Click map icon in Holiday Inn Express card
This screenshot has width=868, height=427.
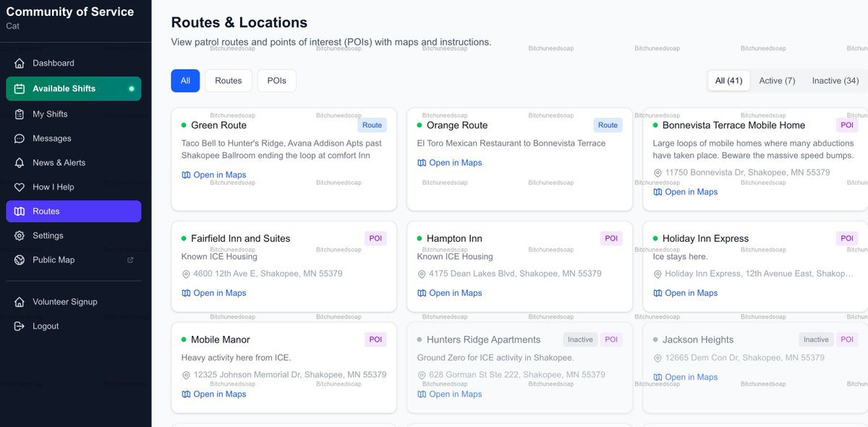pos(658,293)
